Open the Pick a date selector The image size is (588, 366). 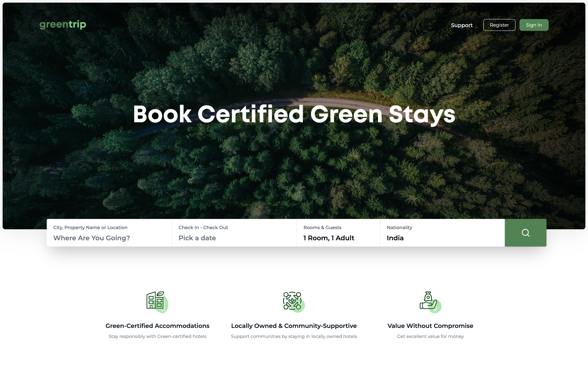point(197,238)
